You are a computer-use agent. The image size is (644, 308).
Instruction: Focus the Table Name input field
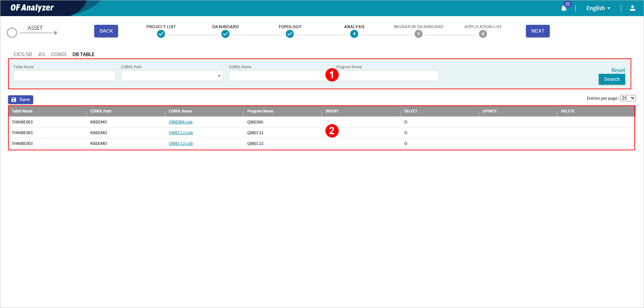[64, 75]
